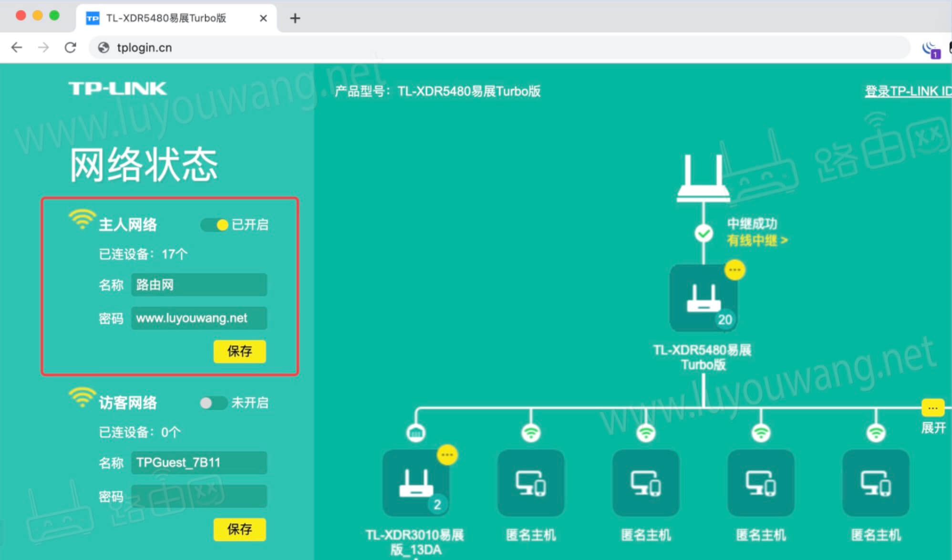Save main network settings with 保存 button
This screenshot has height=560, width=952.
coord(240,352)
